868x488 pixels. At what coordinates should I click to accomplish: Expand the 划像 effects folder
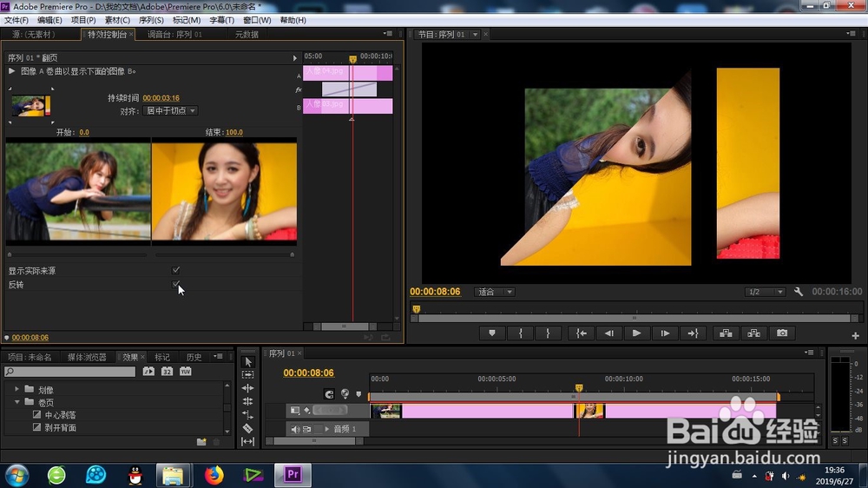point(16,389)
